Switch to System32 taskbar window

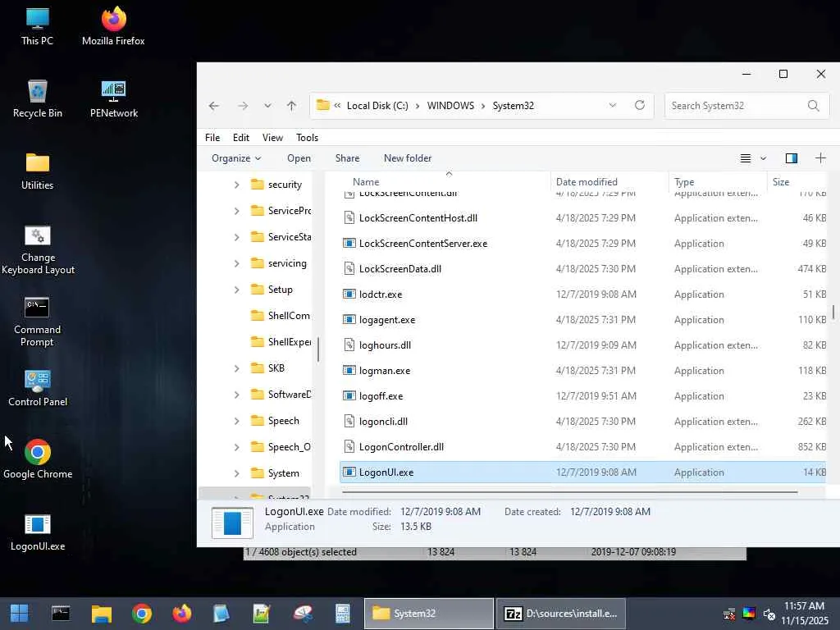tap(428, 614)
